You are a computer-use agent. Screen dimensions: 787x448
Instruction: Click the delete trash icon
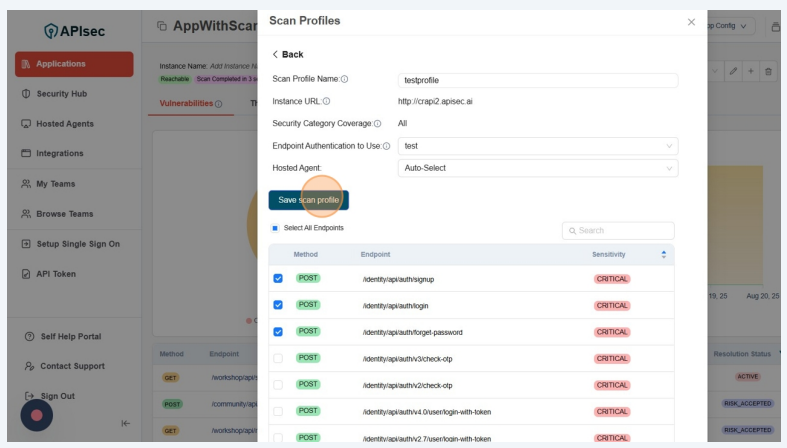[x=768, y=74]
